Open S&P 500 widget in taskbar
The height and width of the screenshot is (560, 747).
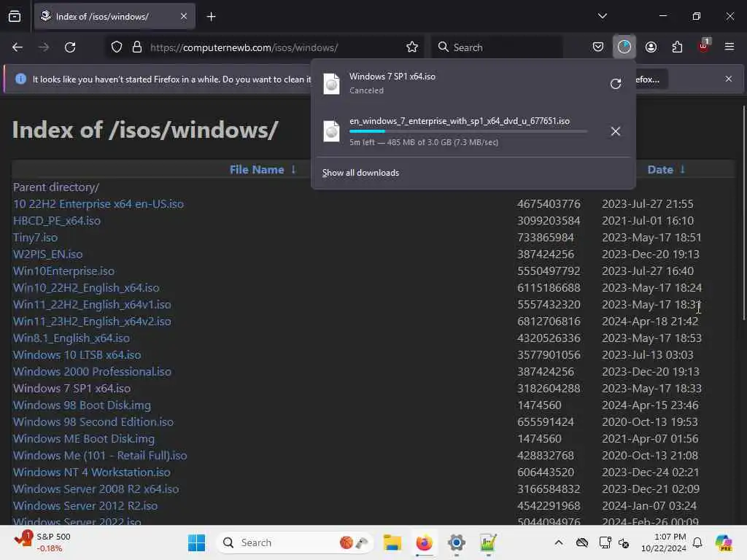[43, 542]
